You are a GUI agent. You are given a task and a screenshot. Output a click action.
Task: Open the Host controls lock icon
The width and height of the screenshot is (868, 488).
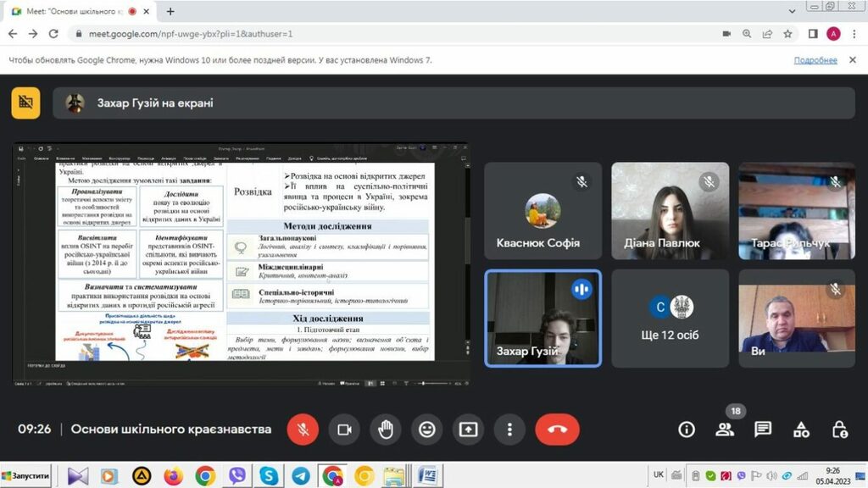point(839,430)
